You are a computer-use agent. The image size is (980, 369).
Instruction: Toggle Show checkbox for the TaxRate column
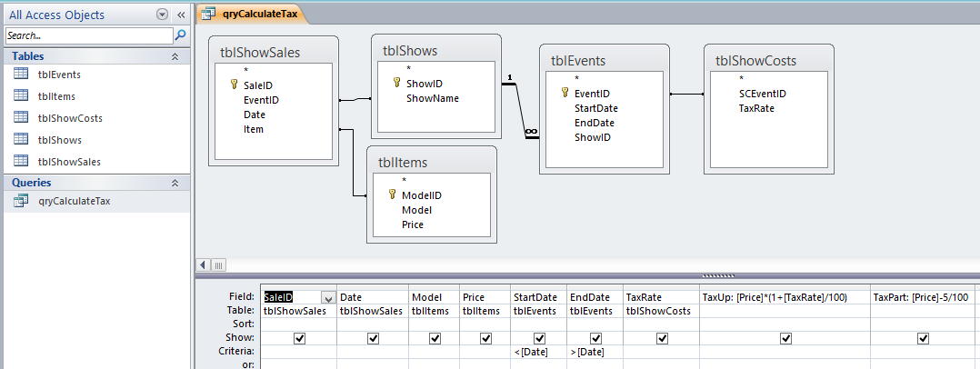[662, 338]
